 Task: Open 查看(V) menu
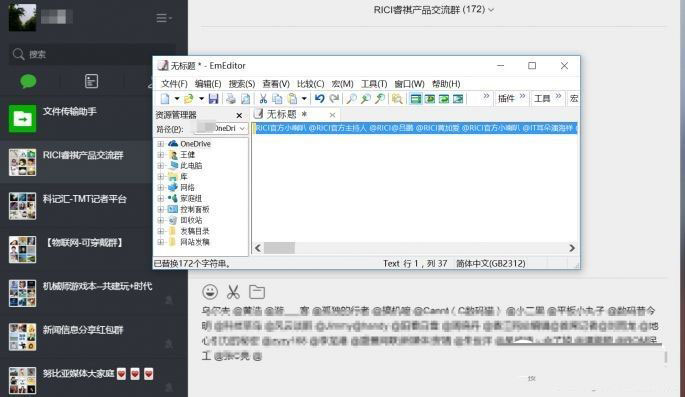[x=276, y=84]
